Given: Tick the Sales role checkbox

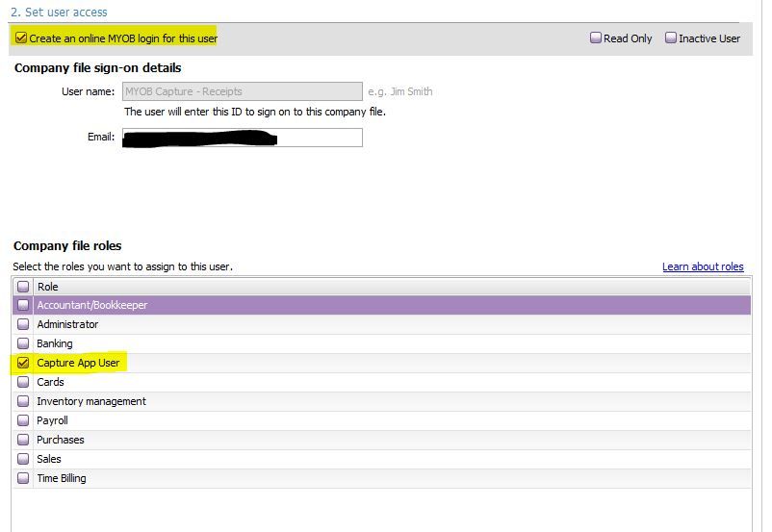Looking at the screenshot, I should pyautogui.click(x=23, y=459).
